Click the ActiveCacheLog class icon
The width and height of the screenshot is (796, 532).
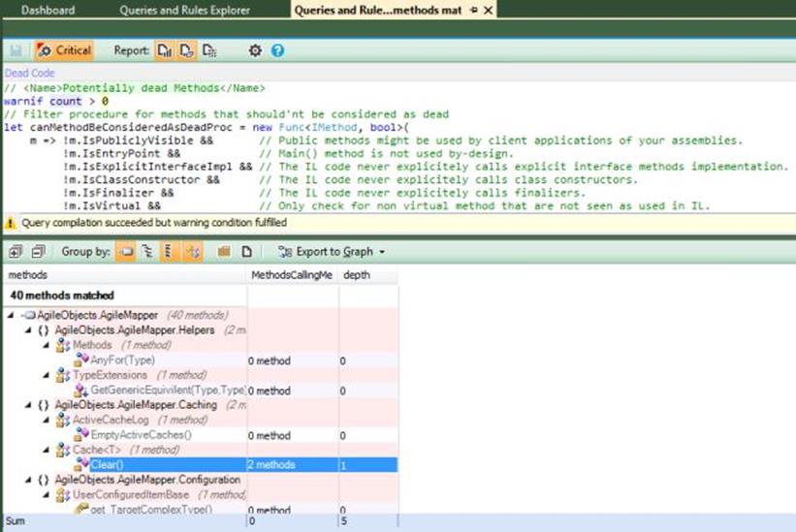click(x=63, y=420)
